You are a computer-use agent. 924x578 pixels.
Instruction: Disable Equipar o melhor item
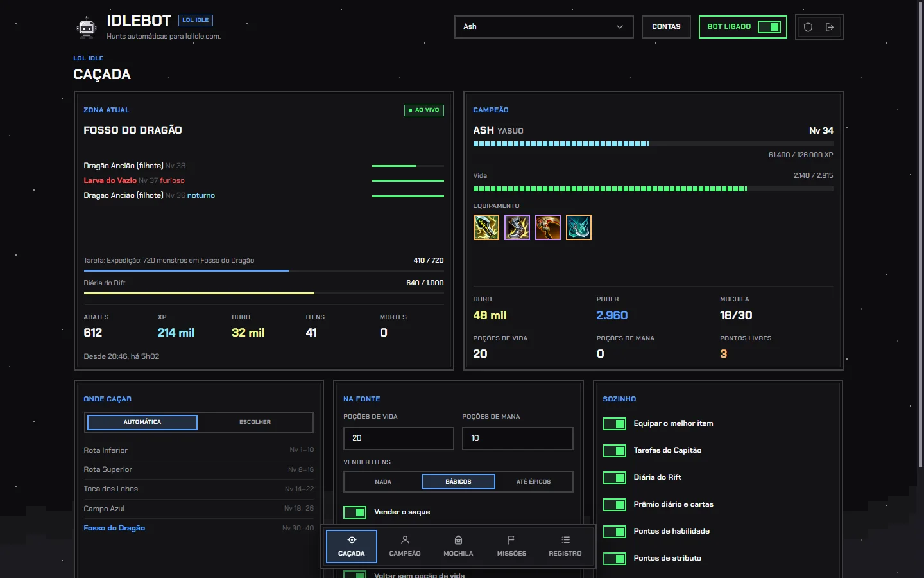pyautogui.click(x=615, y=423)
